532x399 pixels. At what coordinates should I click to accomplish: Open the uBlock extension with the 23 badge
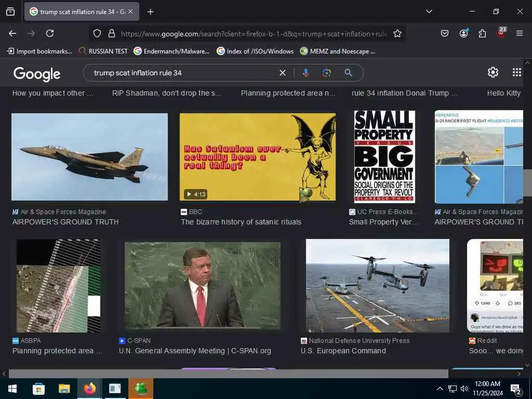pyautogui.click(x=501, y=33)
